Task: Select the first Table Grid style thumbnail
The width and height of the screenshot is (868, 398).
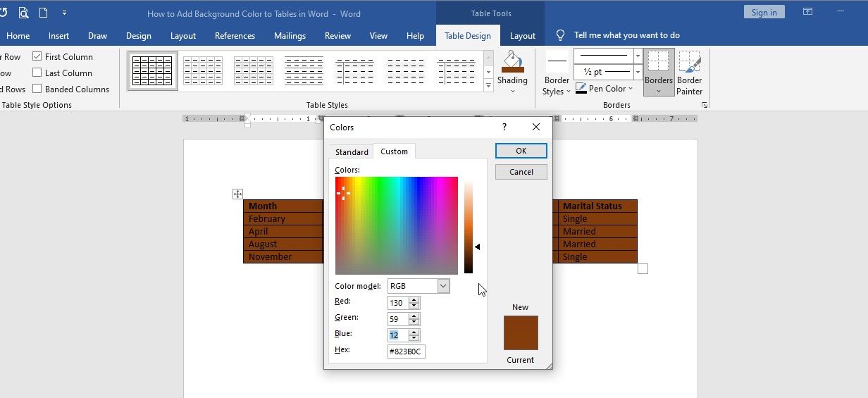Action: 152,71
